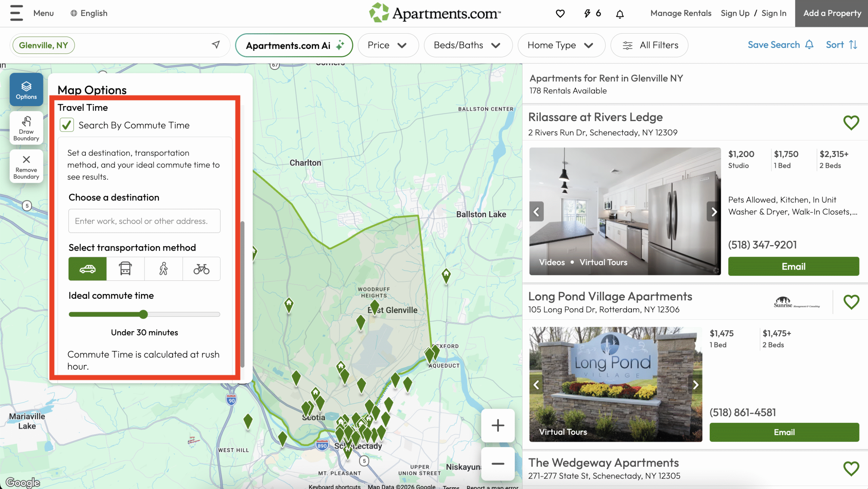Open the map Options layers button
The image size is (868, 489).
click(26, 90)
